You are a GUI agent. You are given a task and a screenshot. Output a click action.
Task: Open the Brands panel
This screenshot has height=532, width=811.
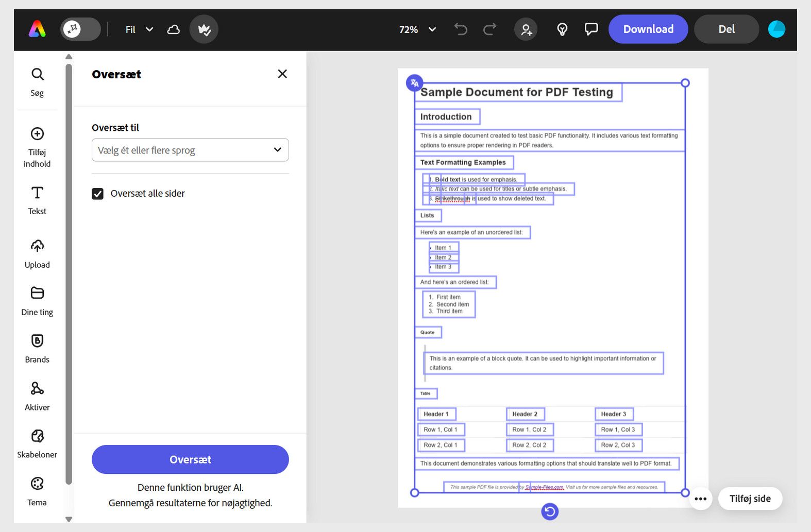click(37, 349)
